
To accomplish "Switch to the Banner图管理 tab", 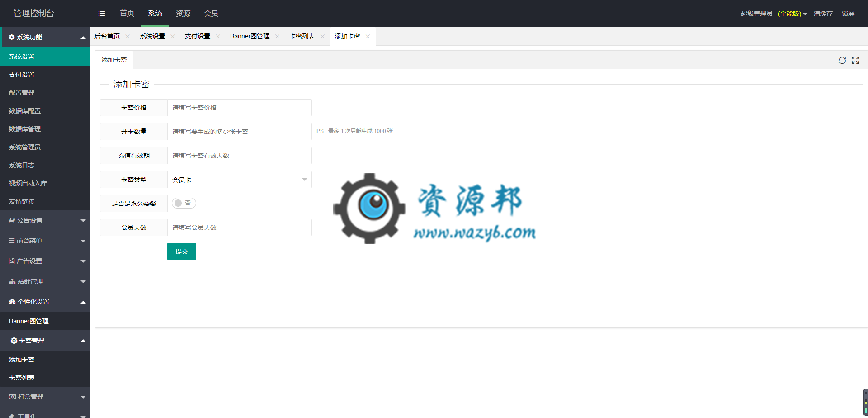I will point(250,37).
